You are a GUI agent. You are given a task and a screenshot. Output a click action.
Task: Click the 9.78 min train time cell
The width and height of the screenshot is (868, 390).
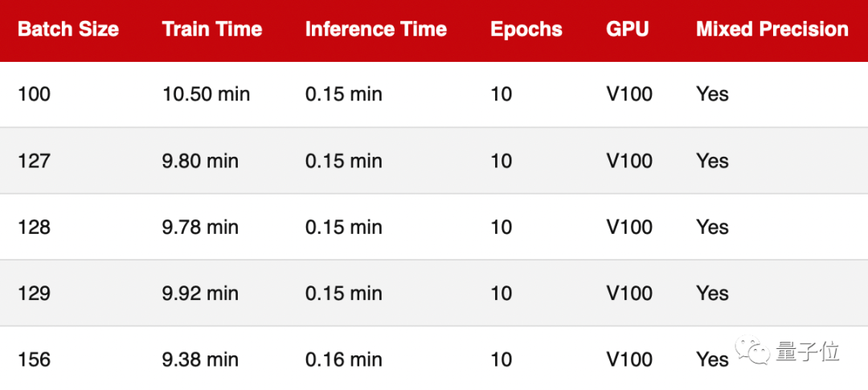pyautogui.click(x=200, y=227)
